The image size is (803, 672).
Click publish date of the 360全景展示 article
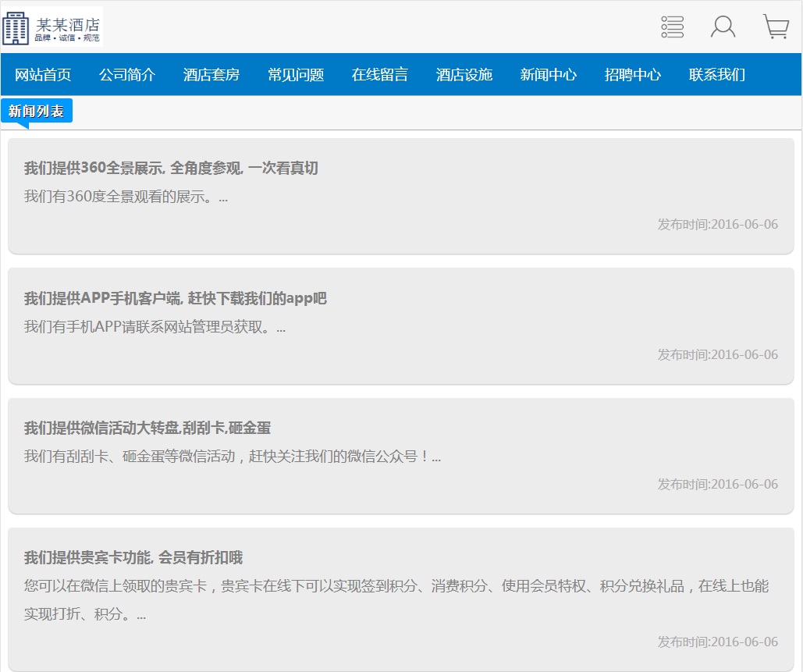(717, 224)
